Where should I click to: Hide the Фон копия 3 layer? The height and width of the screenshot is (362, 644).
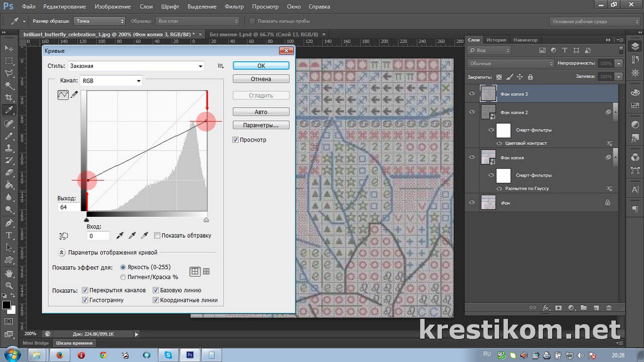(472, 94)
